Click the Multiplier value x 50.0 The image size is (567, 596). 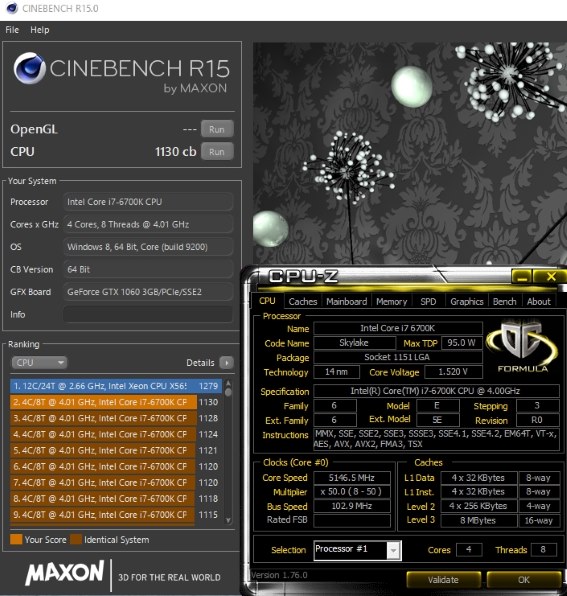(352, 492)
